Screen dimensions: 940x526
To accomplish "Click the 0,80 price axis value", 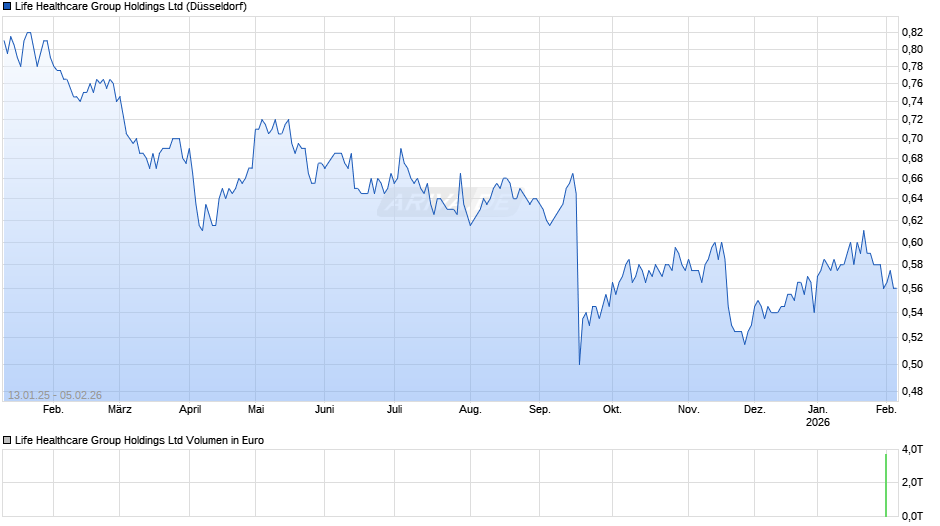I will tap(912, 49).
